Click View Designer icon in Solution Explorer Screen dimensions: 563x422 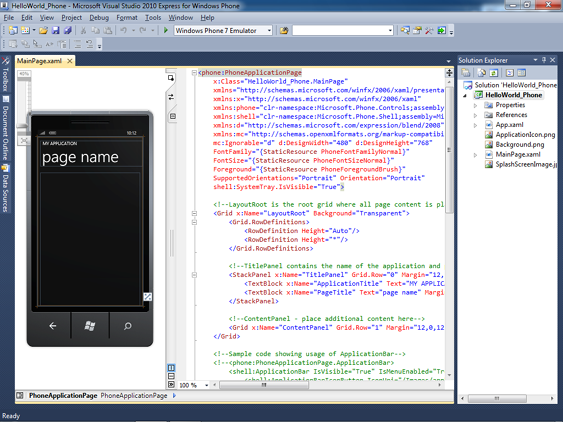(x=521, y=73)
